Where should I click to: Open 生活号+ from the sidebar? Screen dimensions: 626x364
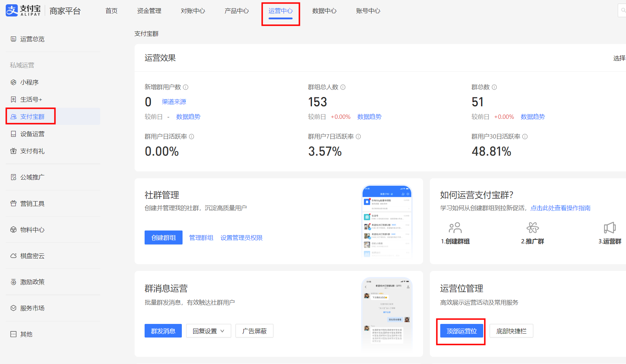click(31, 100)
